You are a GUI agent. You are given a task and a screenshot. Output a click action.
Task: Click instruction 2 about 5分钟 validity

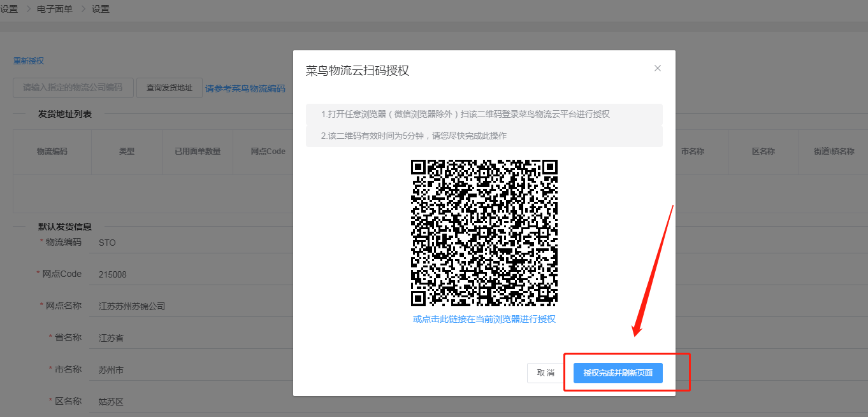[x=484, y=136]
